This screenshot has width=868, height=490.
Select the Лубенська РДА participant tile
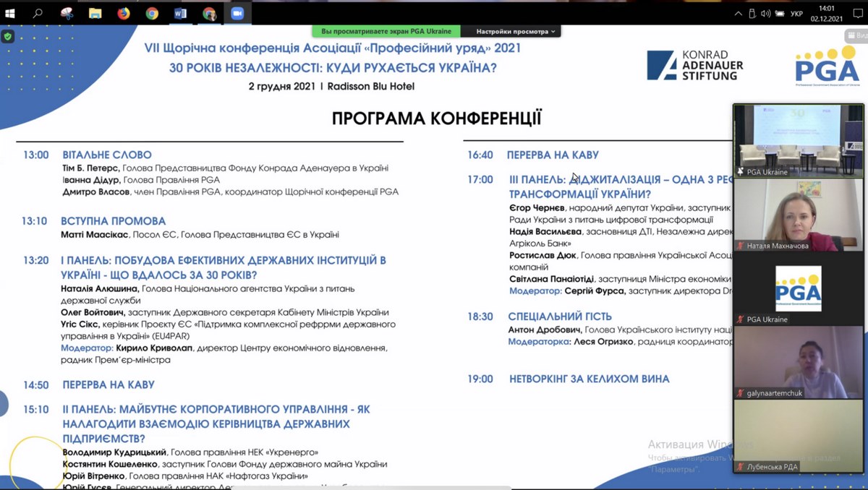click(799, 436)
